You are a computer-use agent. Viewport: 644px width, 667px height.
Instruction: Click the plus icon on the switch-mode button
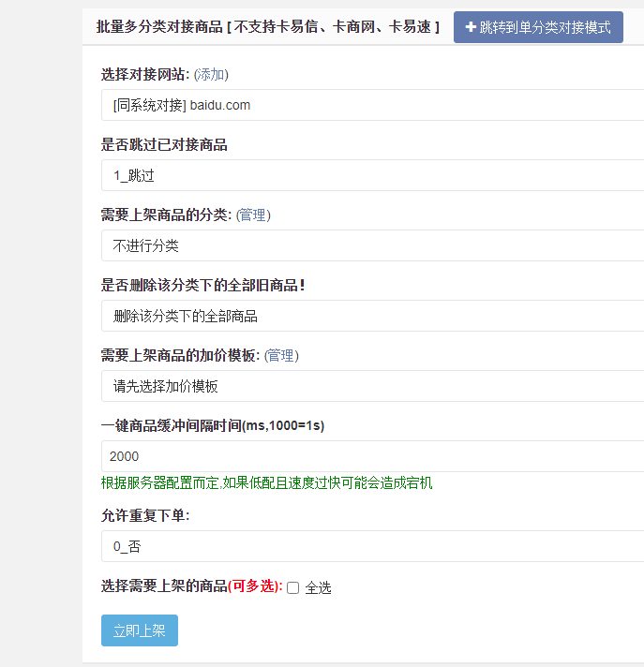(471, 27)
